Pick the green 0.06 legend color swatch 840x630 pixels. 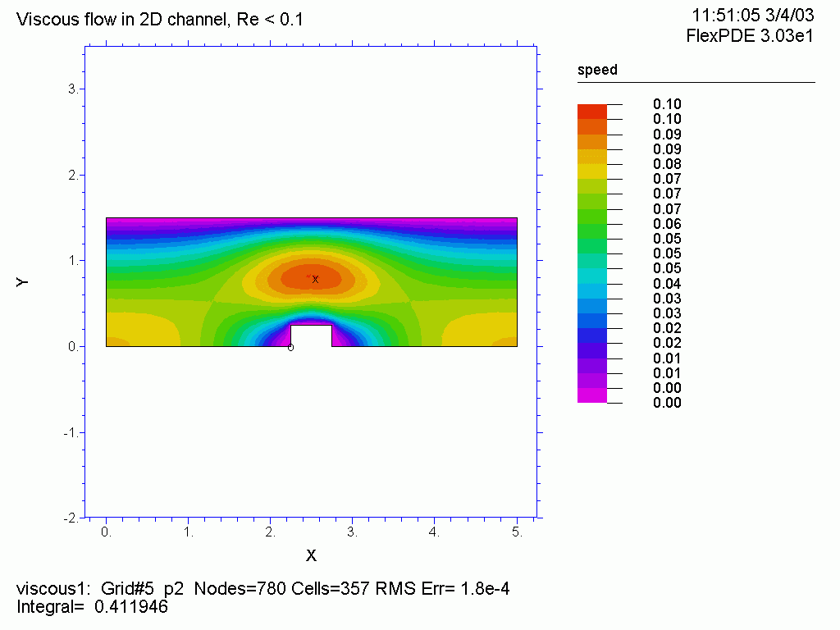[x=591, y=217]
